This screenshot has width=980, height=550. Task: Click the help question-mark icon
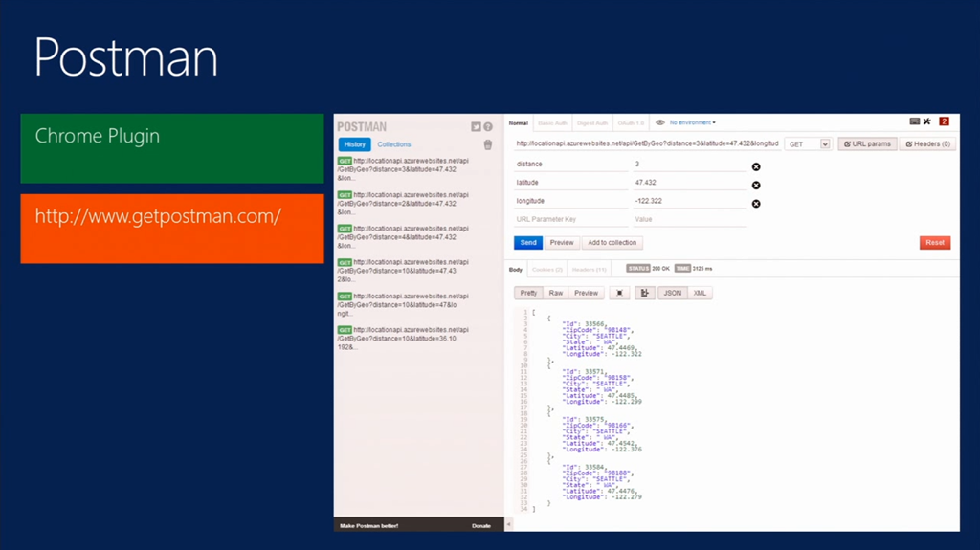(x=488, y=127)
